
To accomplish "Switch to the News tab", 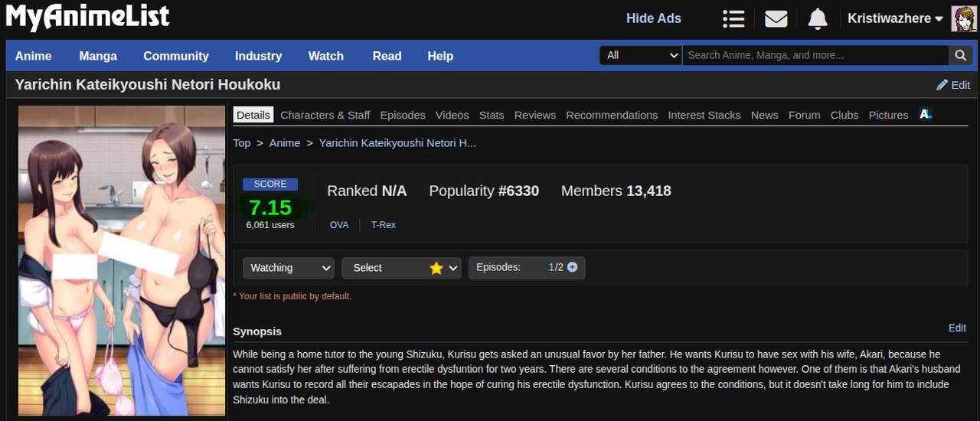I will pyautogui.click(x=765, y=115).
